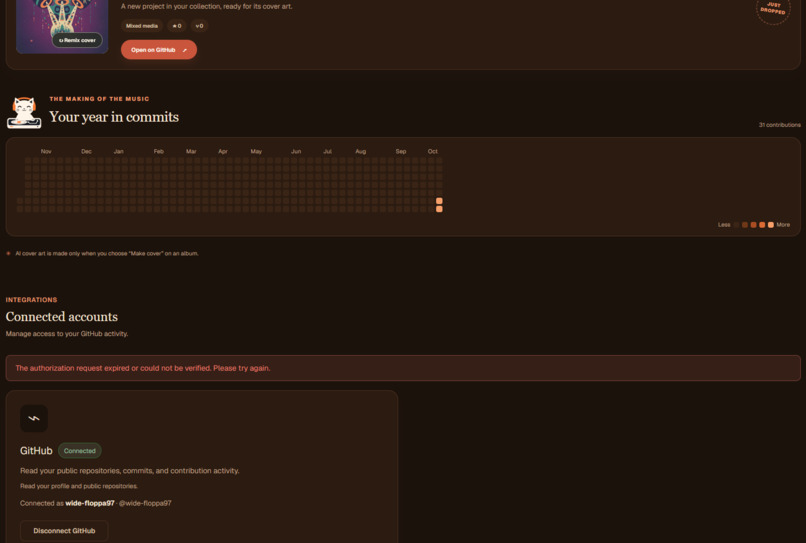The width and height of the screenshot is (806, 543).
Task: Open the project via Open on GitHub
Action: tap(159, 50)
